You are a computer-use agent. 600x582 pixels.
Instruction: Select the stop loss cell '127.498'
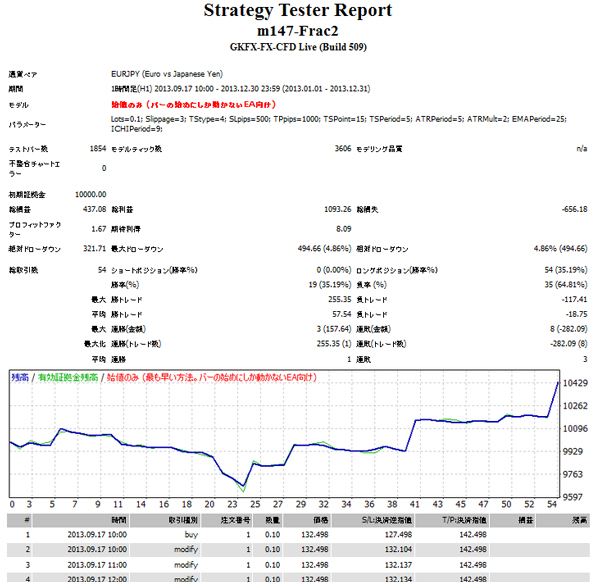pos(399,535)
